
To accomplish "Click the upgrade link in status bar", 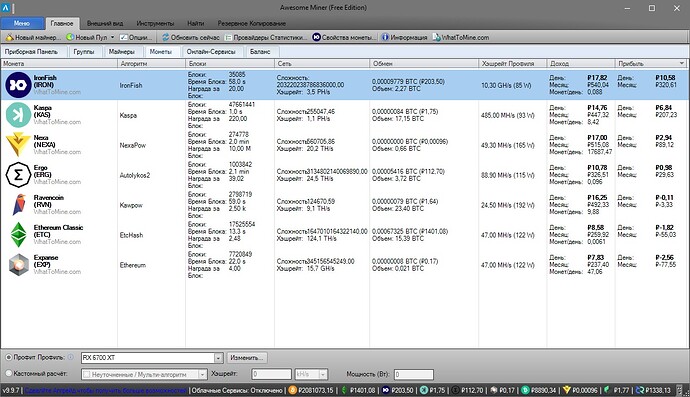I will [x=106, y=390].
